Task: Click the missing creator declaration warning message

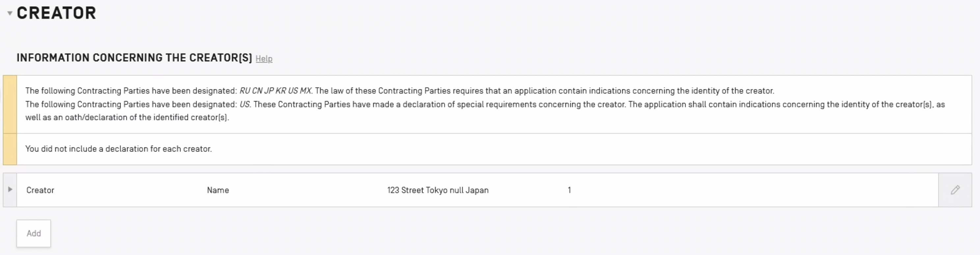Action: point(118,149)
